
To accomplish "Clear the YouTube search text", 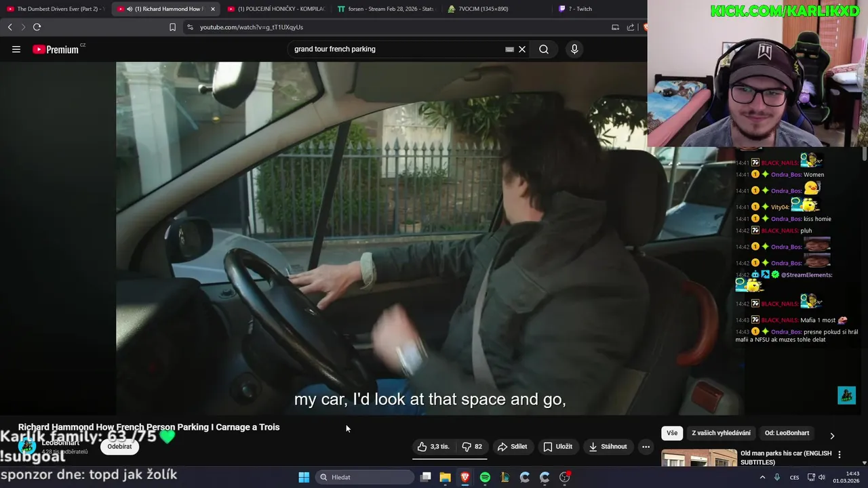I will (x=522, y=49).
